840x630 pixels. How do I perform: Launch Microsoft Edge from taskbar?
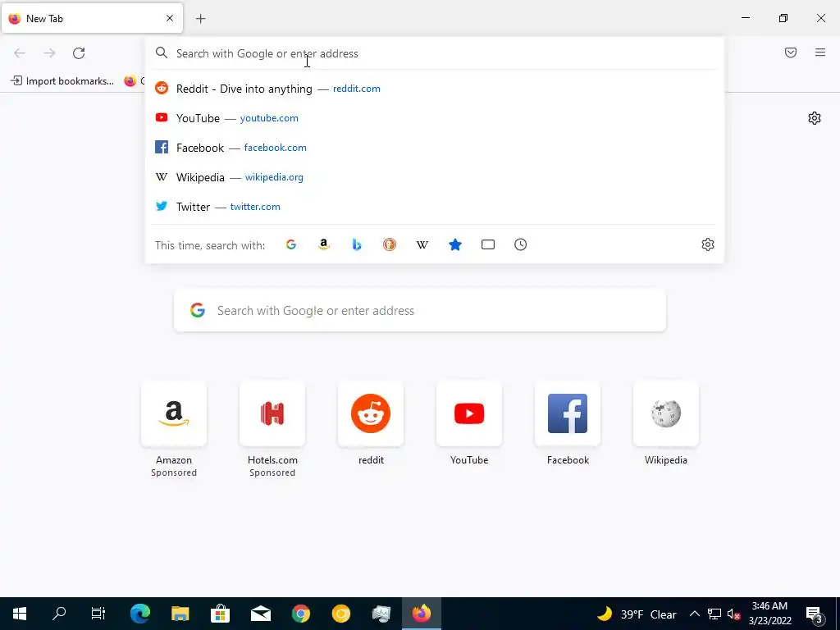139,614
